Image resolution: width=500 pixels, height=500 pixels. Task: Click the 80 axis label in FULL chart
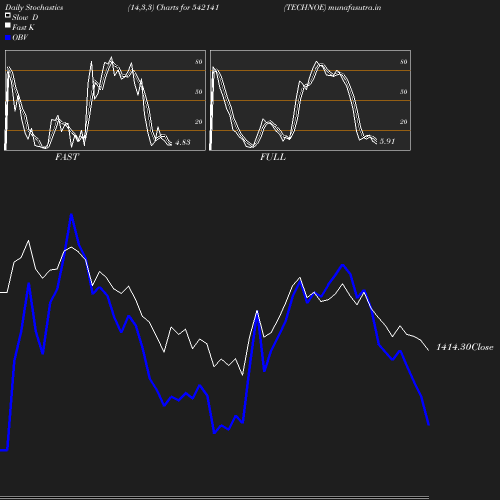tap(404, 62)
